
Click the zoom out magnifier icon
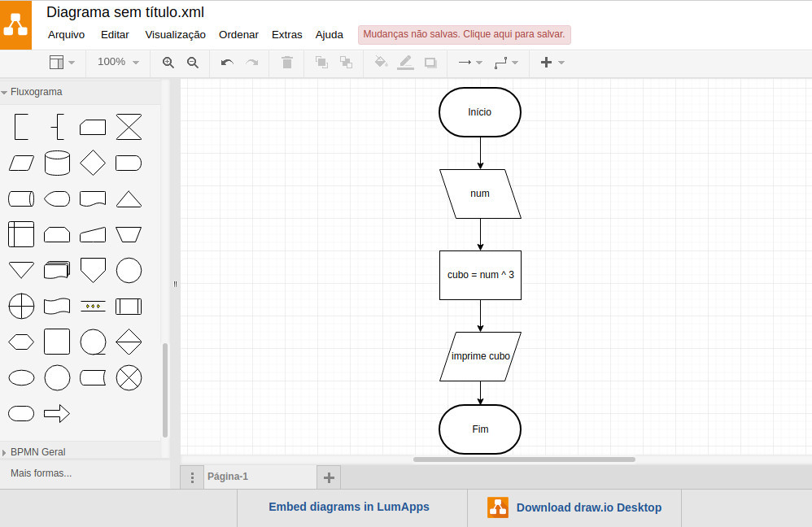[193, 63]
